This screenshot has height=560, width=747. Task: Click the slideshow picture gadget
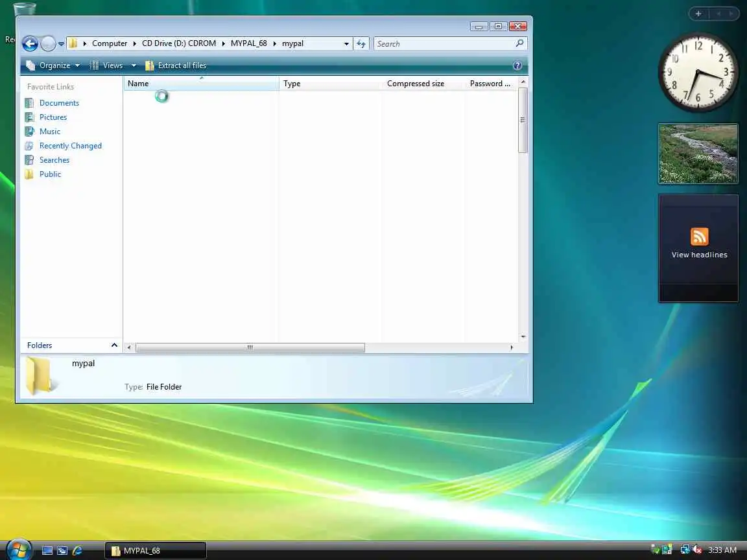(698, 154)
